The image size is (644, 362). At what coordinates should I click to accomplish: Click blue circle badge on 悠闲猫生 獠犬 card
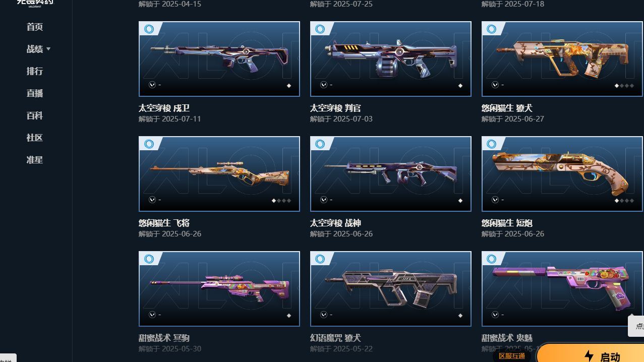click(x=492, y=29)
